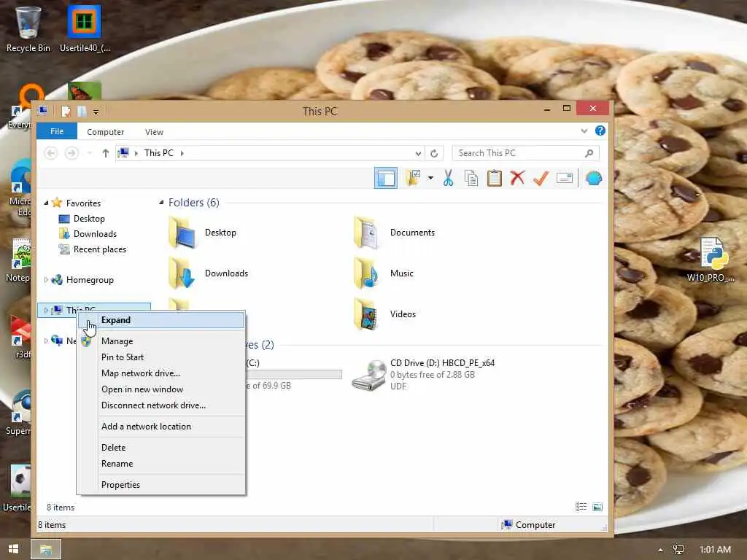Expand the Homegroup tree node

[x=46, y=280]
